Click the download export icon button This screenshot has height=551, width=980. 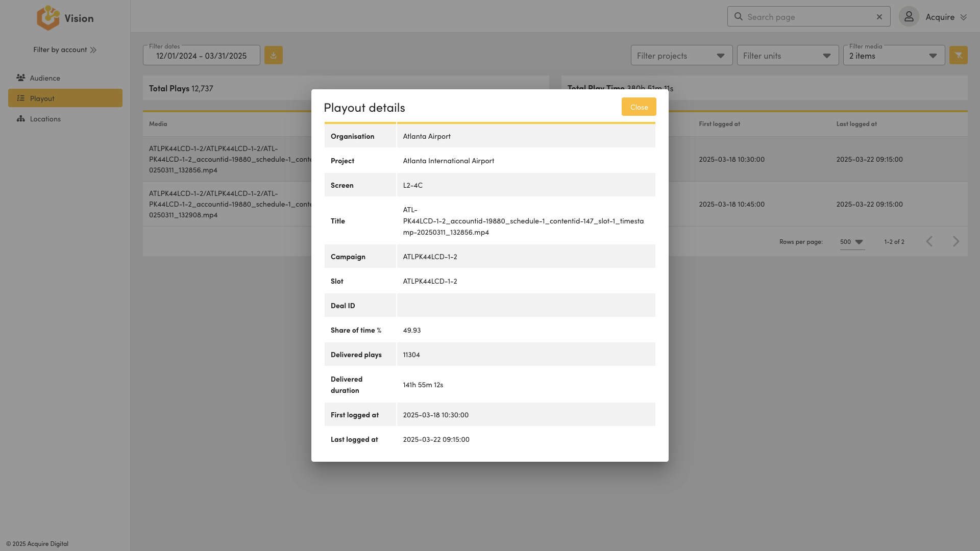(x=274, y=55)
